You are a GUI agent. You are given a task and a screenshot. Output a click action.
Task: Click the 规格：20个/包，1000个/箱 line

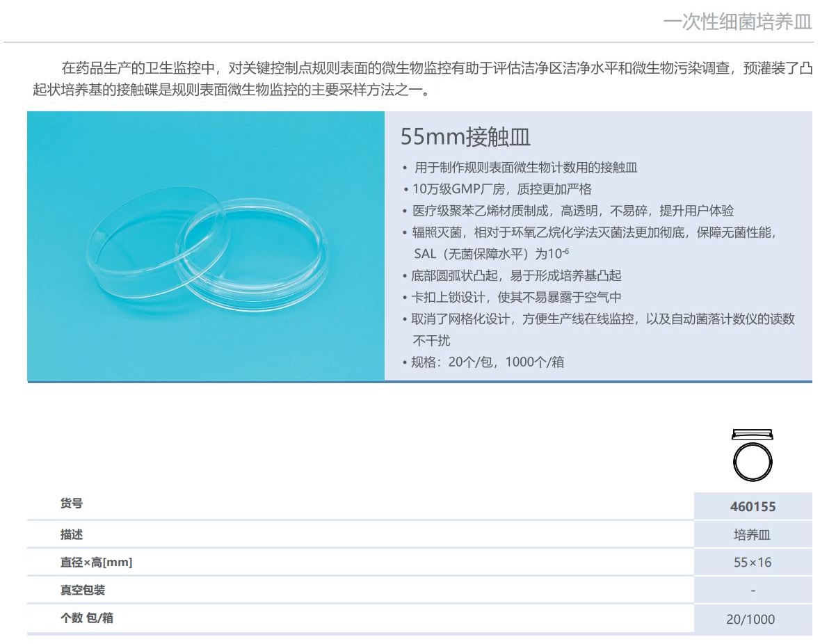[484, 362]
